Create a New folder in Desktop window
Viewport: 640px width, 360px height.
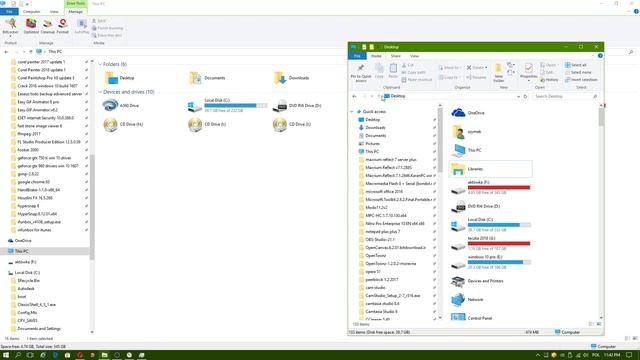[498, 73]
